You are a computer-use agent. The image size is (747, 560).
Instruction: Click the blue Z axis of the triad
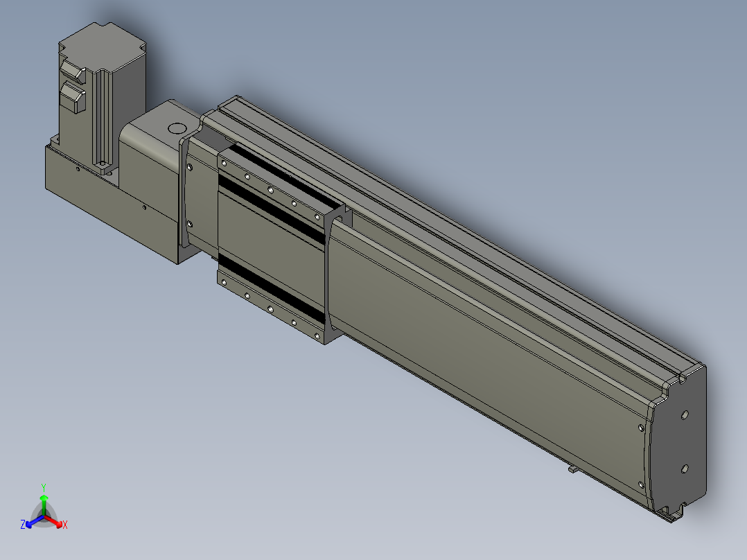pyautogui.click(x=32, y=522)
